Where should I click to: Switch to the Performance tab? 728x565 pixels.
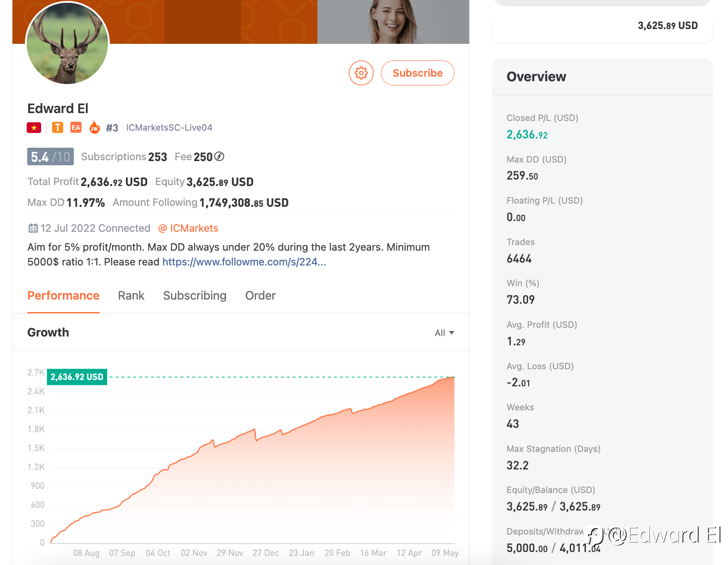tap(63, 295)
